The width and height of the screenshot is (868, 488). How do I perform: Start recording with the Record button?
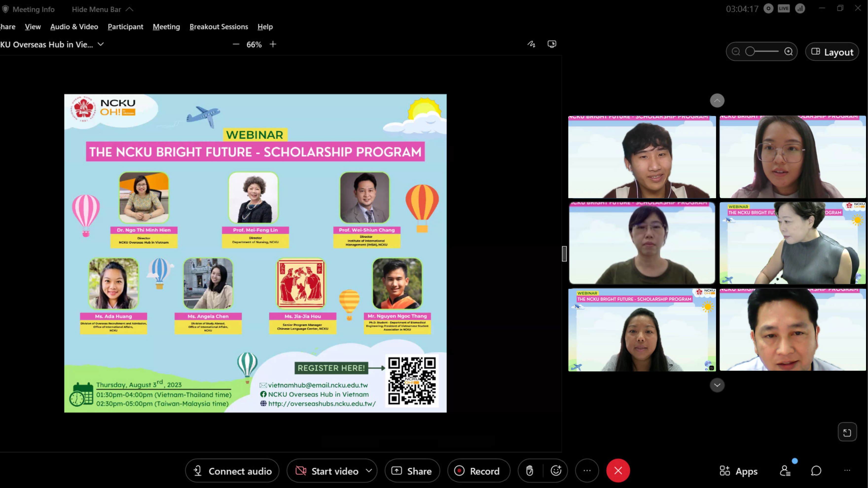[x=478, y=471]
